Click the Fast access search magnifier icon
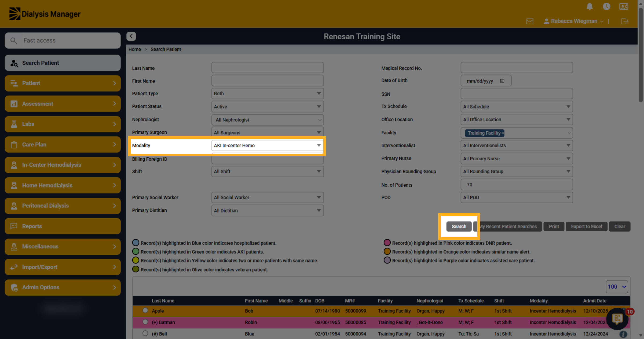Screen dimensions: 644x339 tap(13, 41)
